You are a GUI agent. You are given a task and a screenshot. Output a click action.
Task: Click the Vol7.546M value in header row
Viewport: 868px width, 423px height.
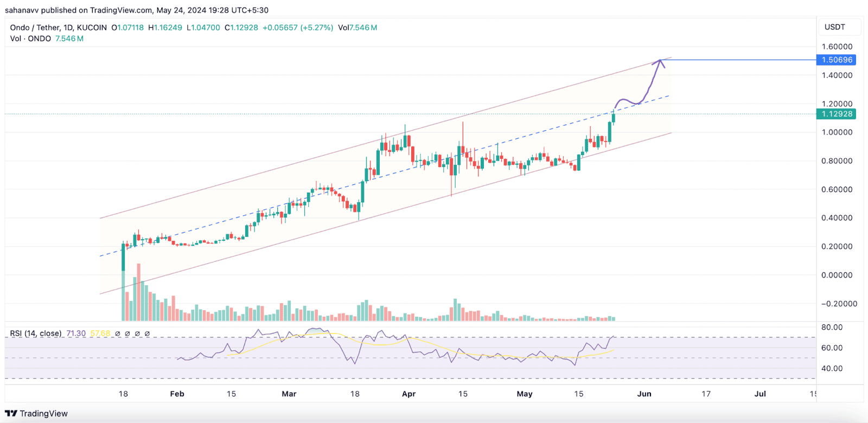358,28
